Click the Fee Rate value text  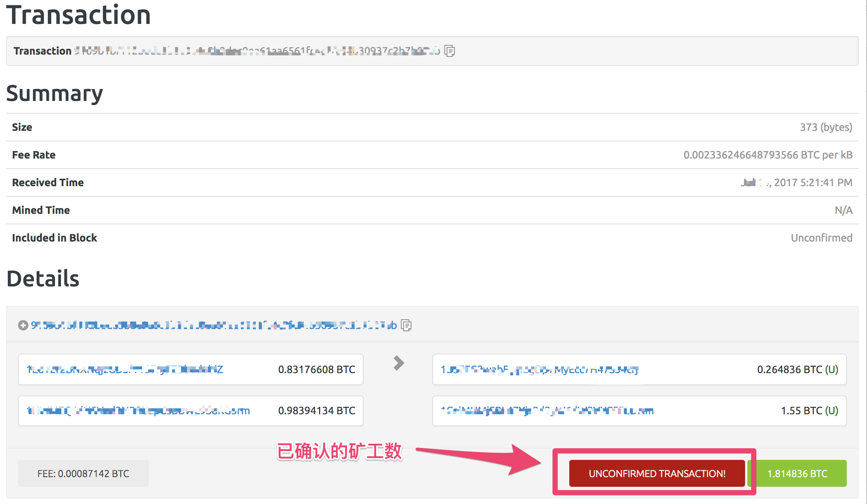768,155
